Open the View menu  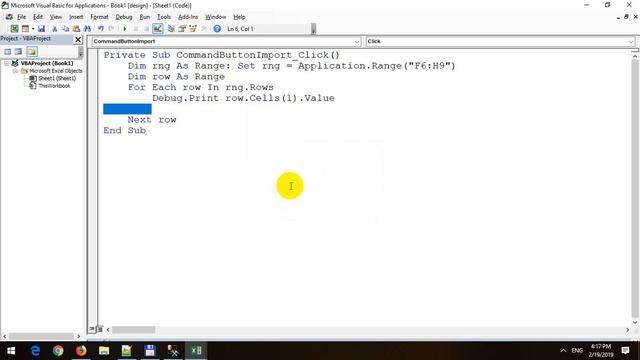(56, 17)
